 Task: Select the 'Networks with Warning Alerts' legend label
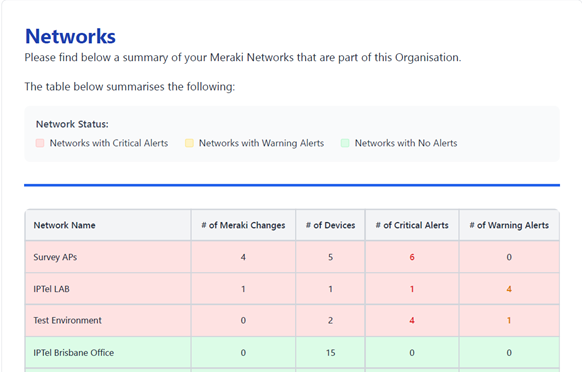pyautogui.click(x=261, y=143)
